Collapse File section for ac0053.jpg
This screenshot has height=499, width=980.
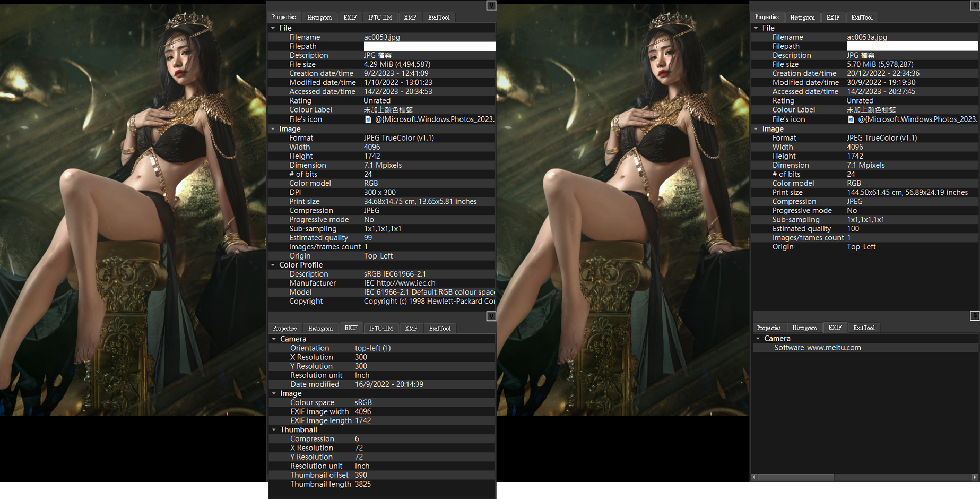click(x=273, y=28)
